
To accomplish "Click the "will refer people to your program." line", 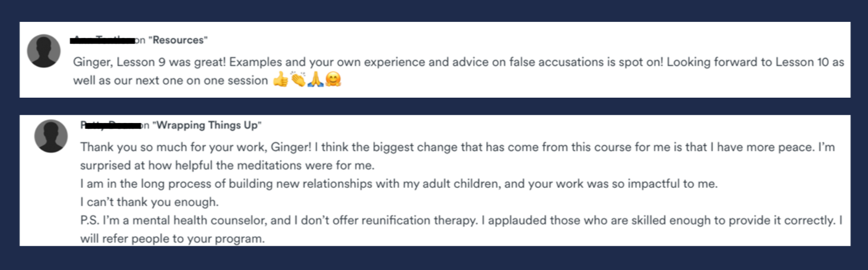I will [x=172, y=238].
